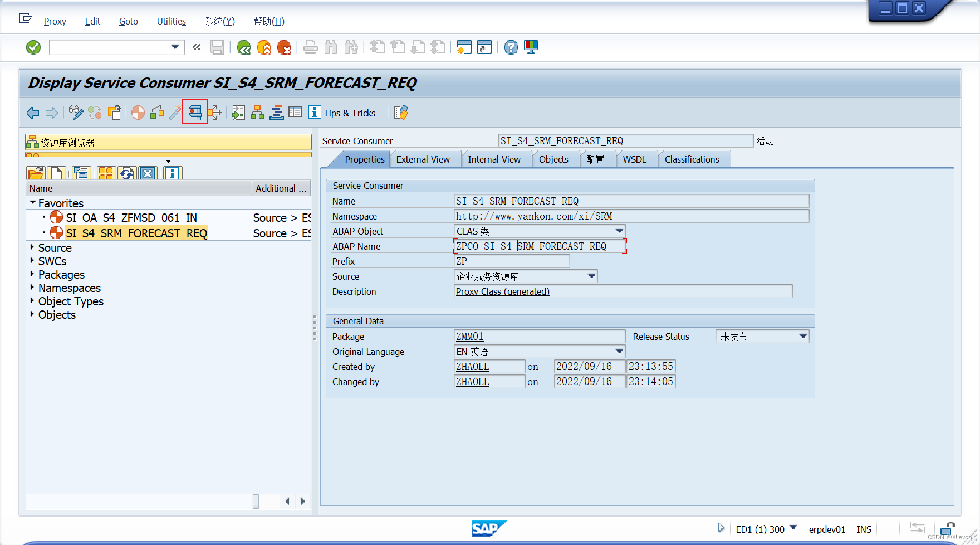Click the Generate Shortcut icon
This screenshot has height=545, width=980.
(484, 47)
